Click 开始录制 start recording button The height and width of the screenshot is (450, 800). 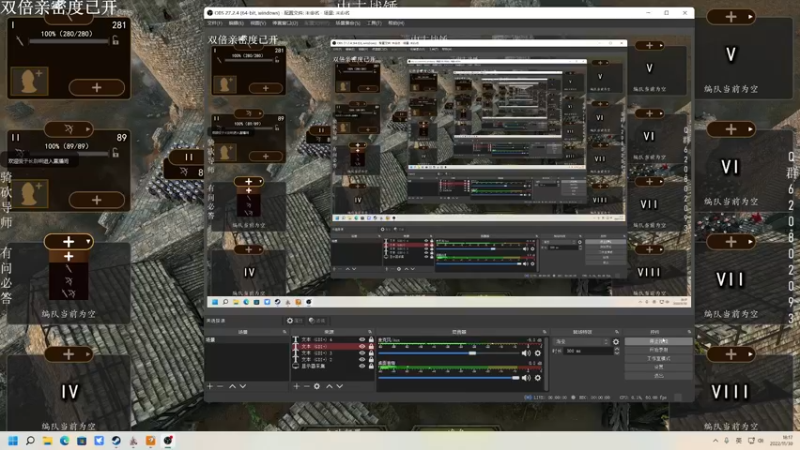[659, 350]
